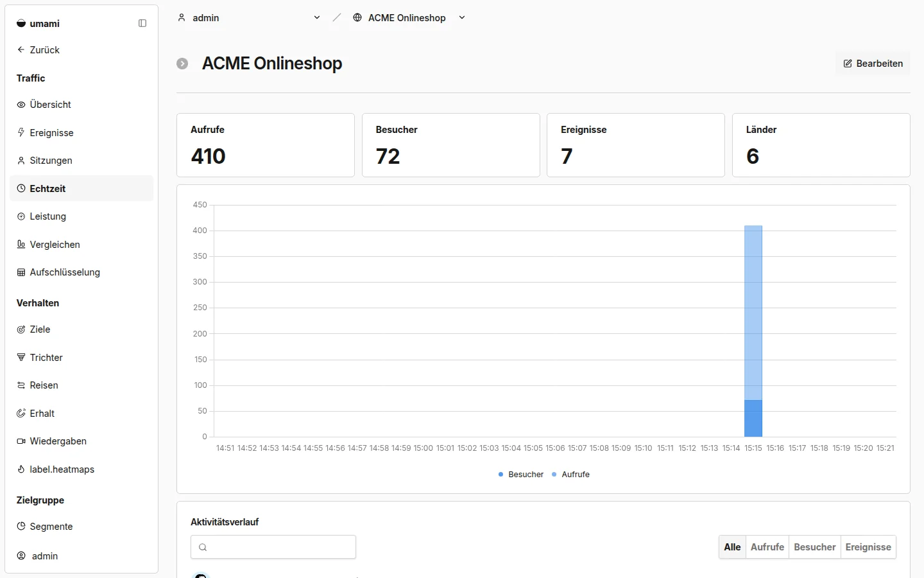Click the target icon beside Ziele
Viewport: 924px width, 578px height.
21,329
